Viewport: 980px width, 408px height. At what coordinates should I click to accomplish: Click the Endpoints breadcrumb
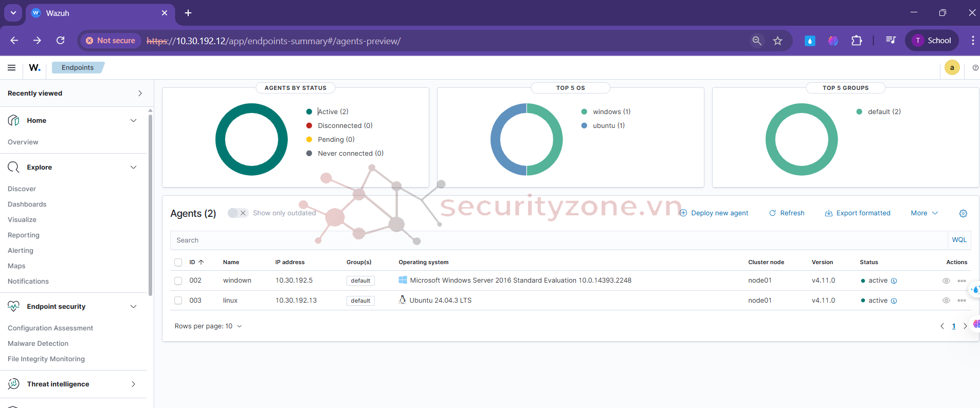[x=78, y=67]
